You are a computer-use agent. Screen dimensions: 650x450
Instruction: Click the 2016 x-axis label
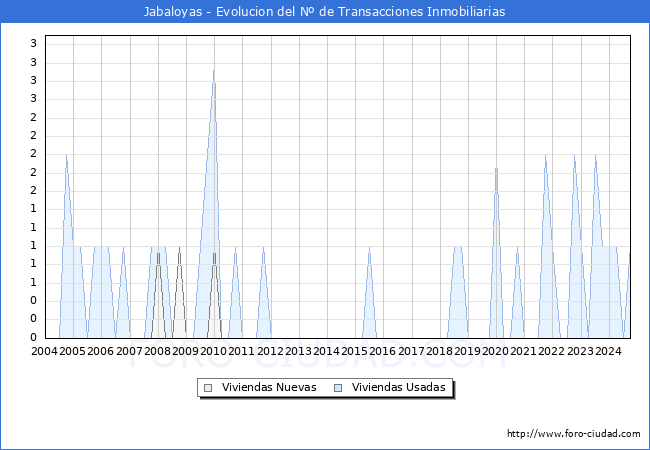click(x=383, y=351)
